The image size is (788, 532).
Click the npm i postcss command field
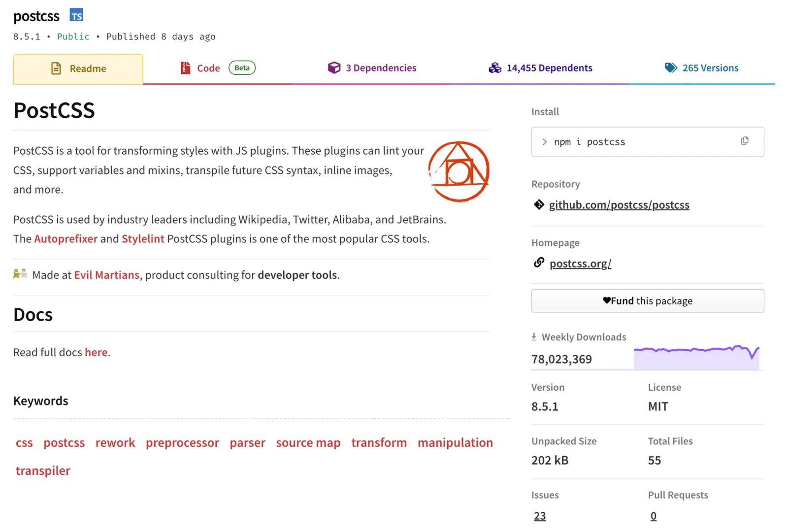(648, 142)
